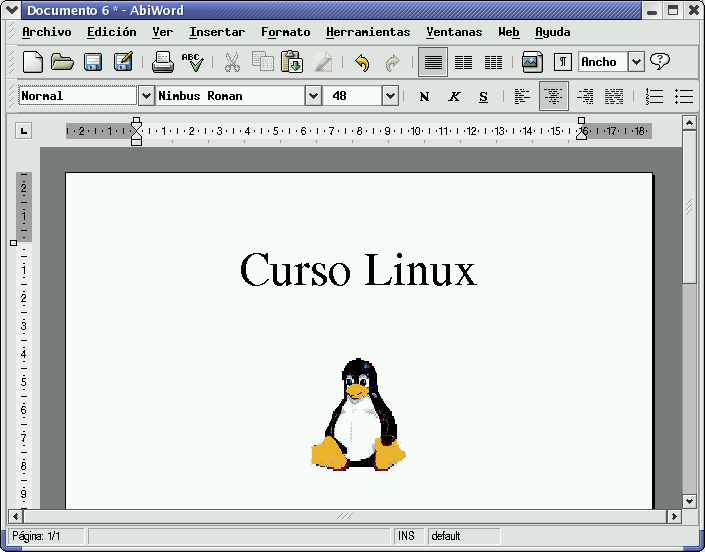Align text to the right
Screen dimensions: 705x552
585,96
